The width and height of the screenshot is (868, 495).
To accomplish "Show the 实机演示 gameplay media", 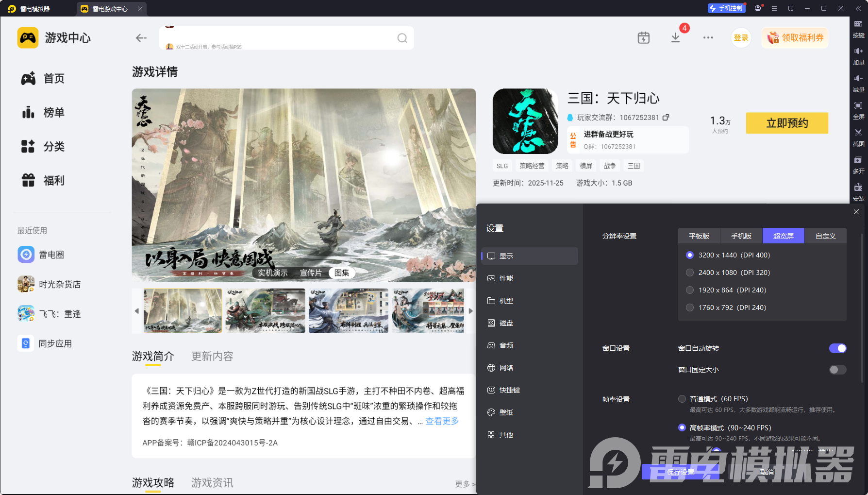I will coord(273,273).
